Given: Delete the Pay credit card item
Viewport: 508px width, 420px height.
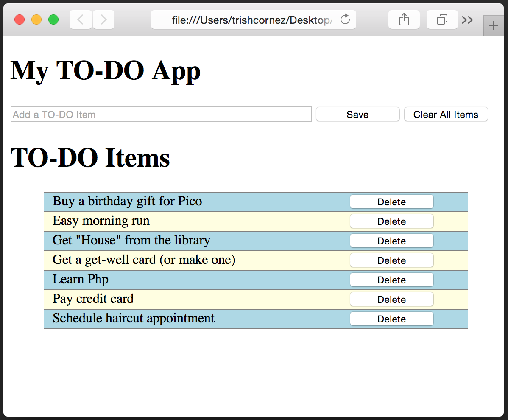Looking at the screenshot, I should 391,300.
